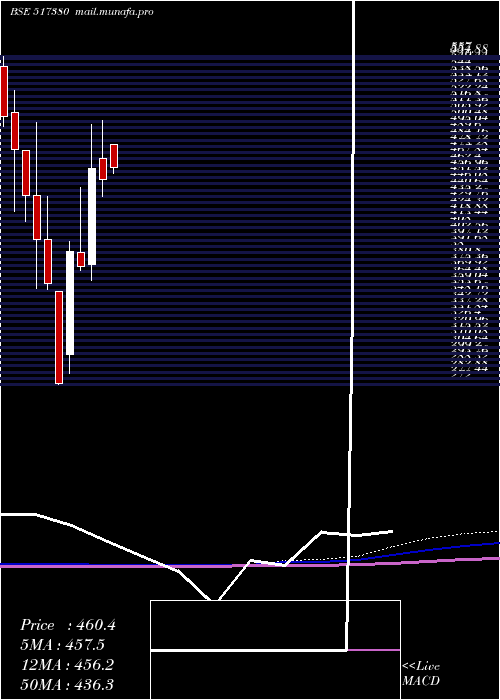
Task: Click the lowest-reaching red candlestick body
Action: point(59,337)
